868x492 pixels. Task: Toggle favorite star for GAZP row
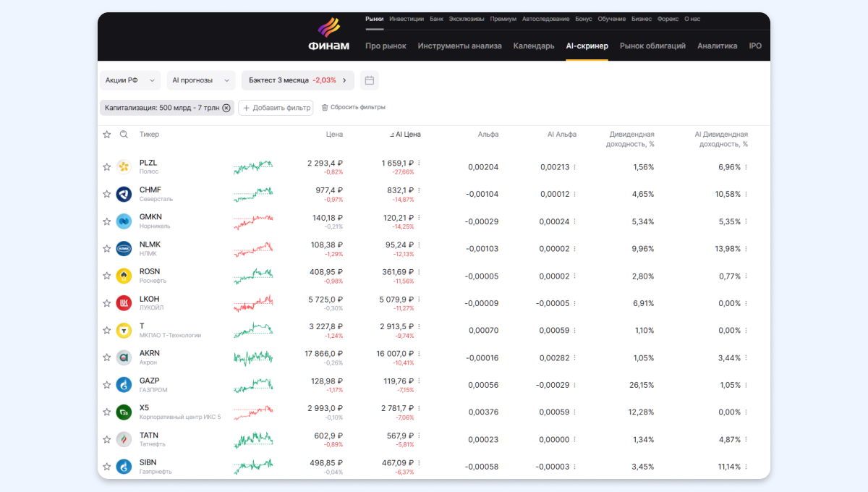coord(107,385)
